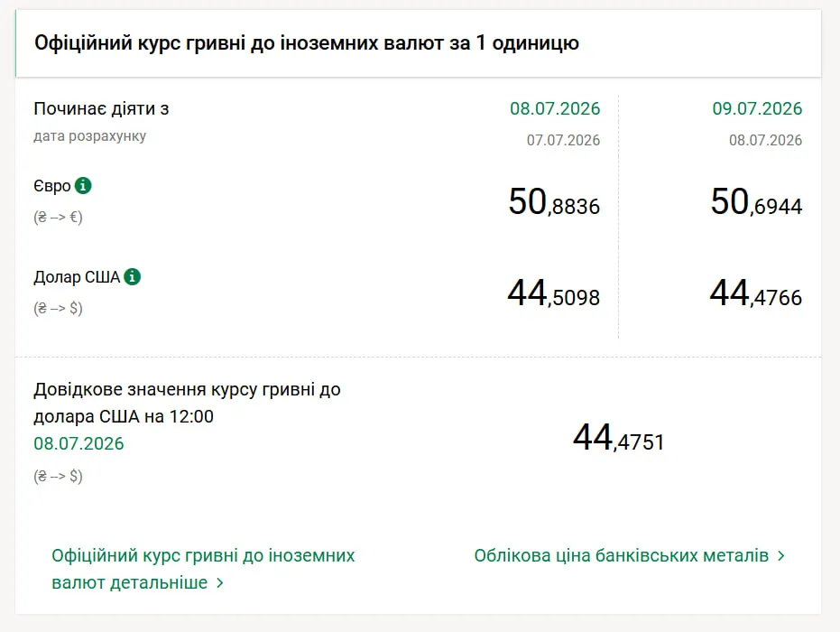Viewport: 840px width, 632px height.
Task: Click the Долар США currency label
Action: (77, 277)
